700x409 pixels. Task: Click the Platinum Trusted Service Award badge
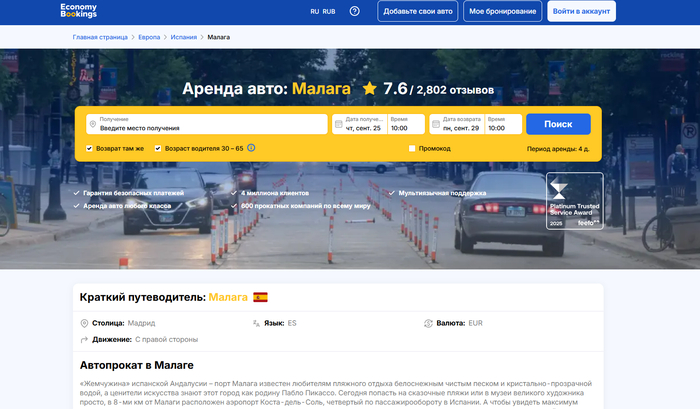(574, 202)
